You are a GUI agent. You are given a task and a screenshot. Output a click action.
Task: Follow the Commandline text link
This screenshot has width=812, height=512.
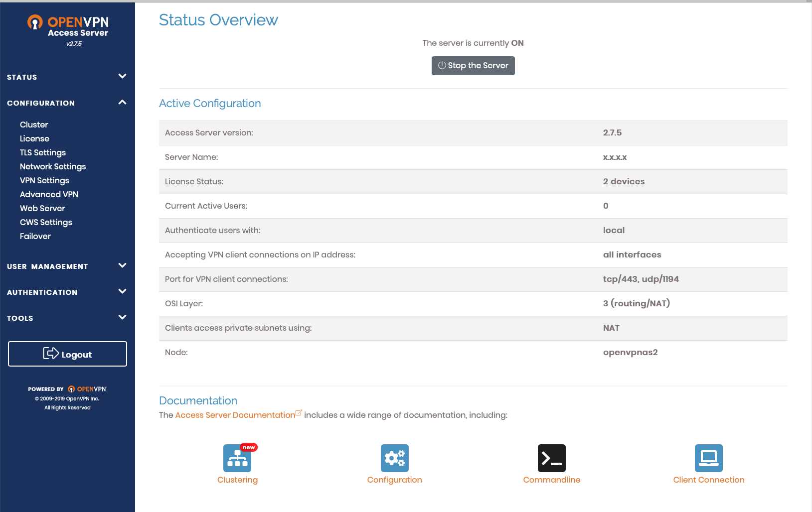tap(552, 480)
